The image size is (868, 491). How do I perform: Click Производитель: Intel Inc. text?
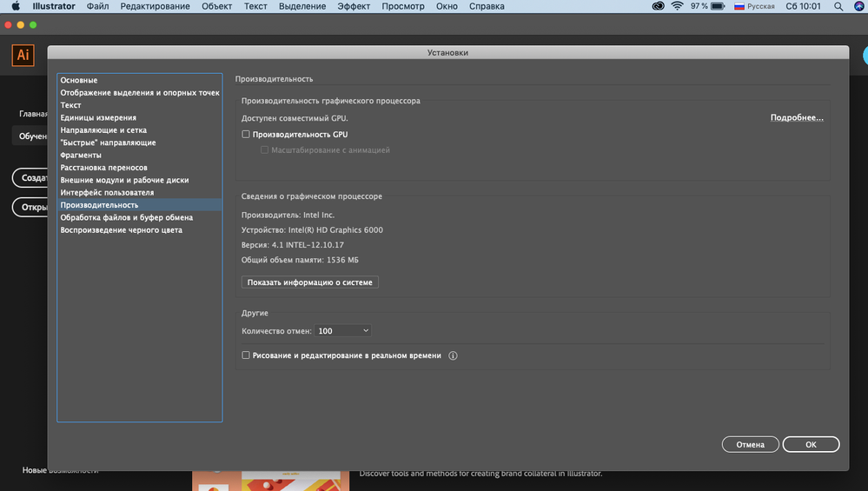pos(288,215)
